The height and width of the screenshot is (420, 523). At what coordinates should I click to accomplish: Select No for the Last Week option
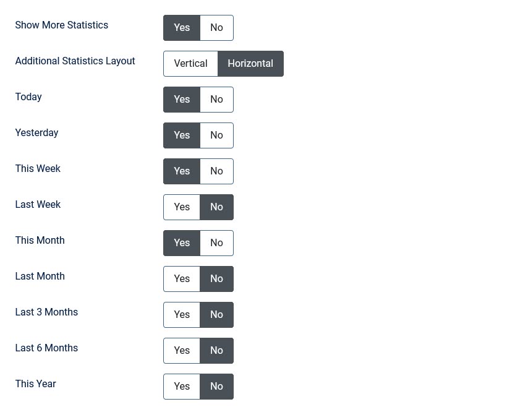click(216, 207)
